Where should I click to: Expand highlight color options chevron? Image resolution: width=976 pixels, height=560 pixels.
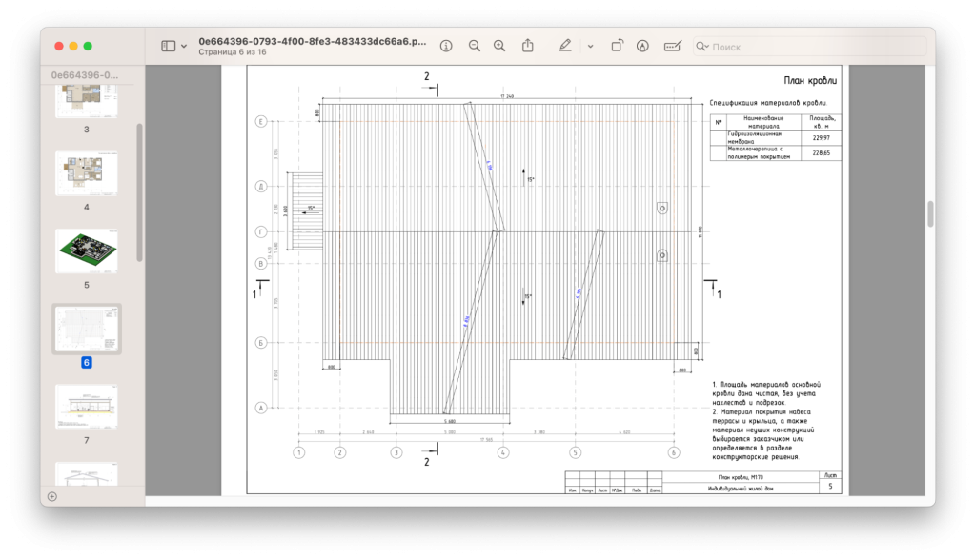(590, 46)
